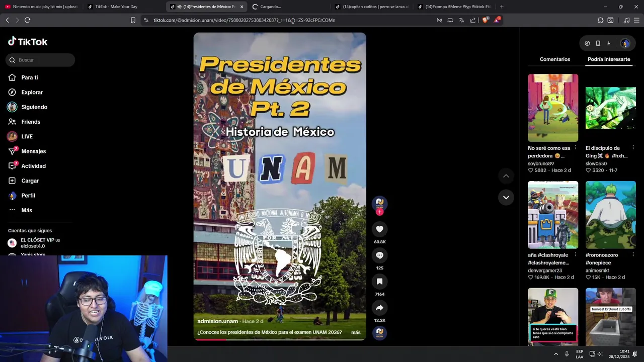The image size is (644, 362).
Task: Like the video with heart icon
Action: pos(379,229)
